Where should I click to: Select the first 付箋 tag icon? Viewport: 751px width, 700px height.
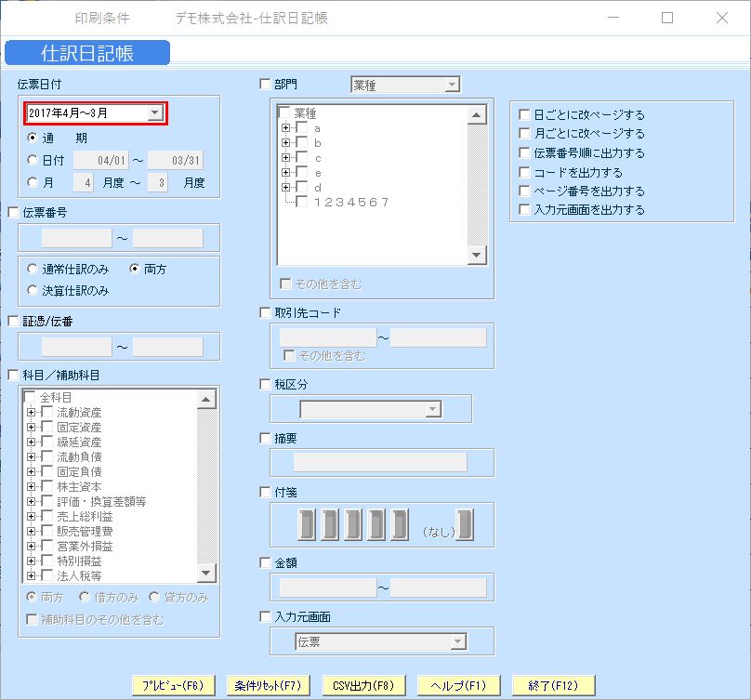click(306, 524)
